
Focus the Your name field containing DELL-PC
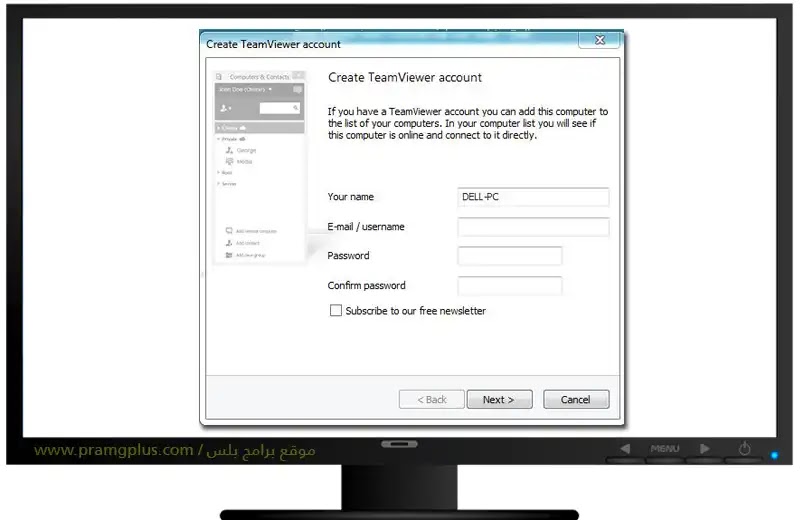533,197
